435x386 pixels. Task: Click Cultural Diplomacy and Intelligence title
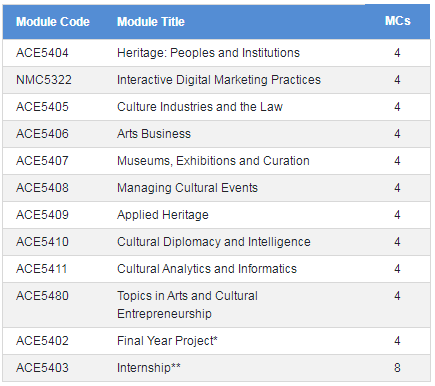tap(214, 242)
